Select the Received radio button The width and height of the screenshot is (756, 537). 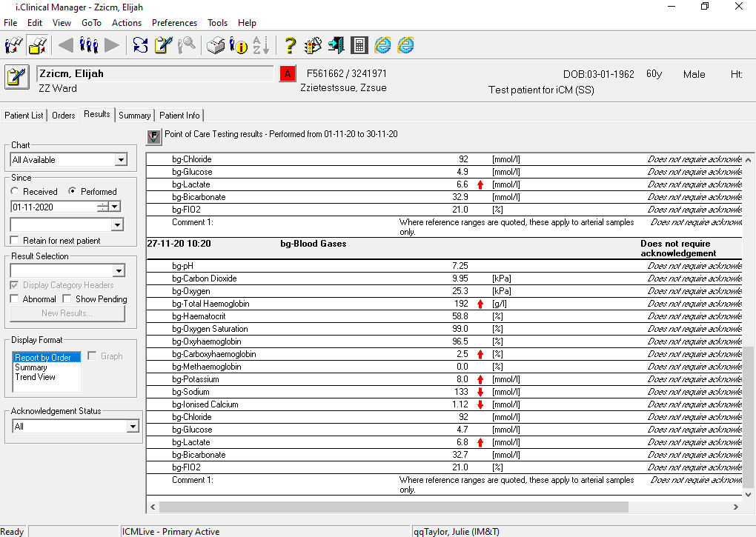tap(15, 191)
